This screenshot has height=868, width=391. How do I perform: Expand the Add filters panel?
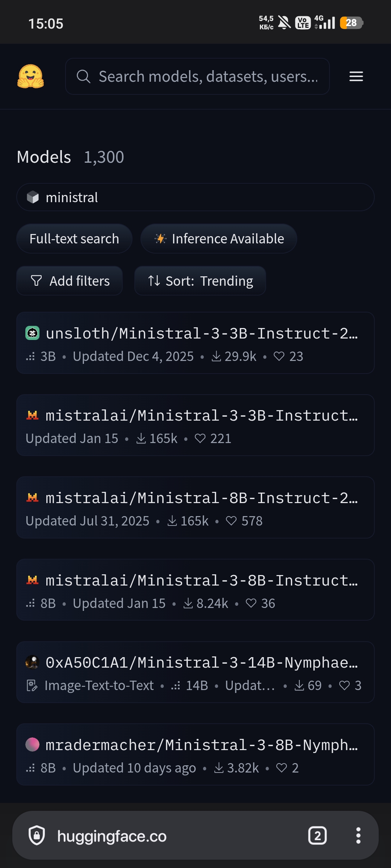[x=70, y=281]
